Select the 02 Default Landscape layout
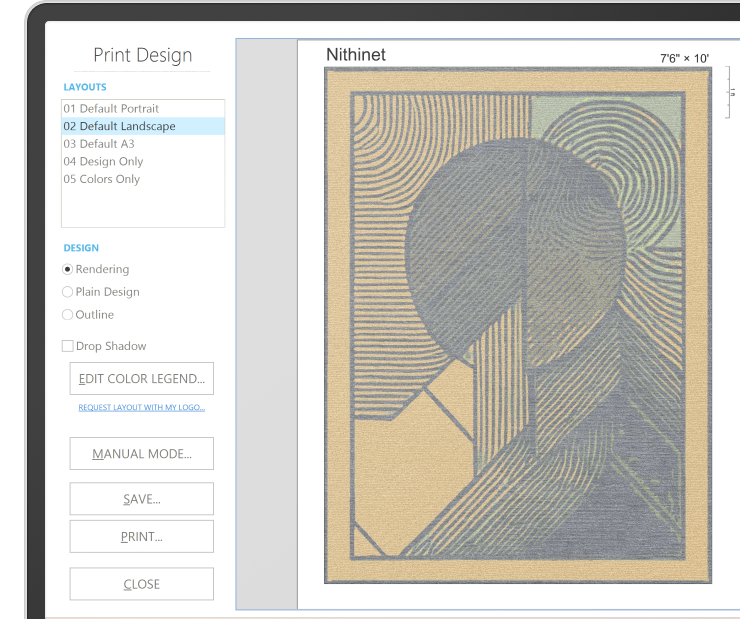 (119, 126)
